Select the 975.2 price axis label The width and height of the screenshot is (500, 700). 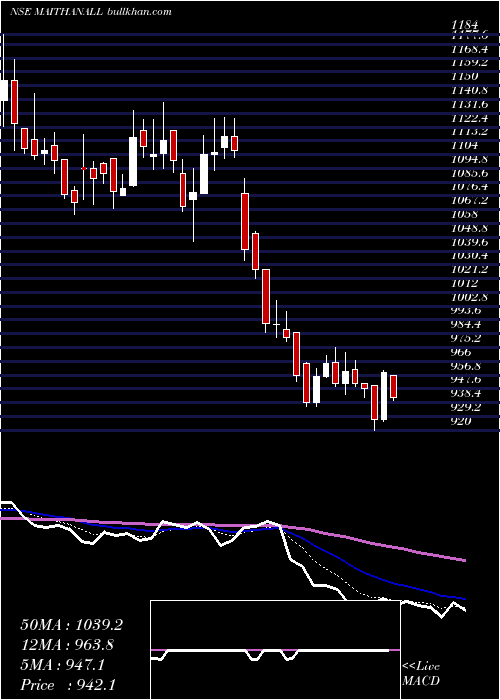(x=467, y=338)
